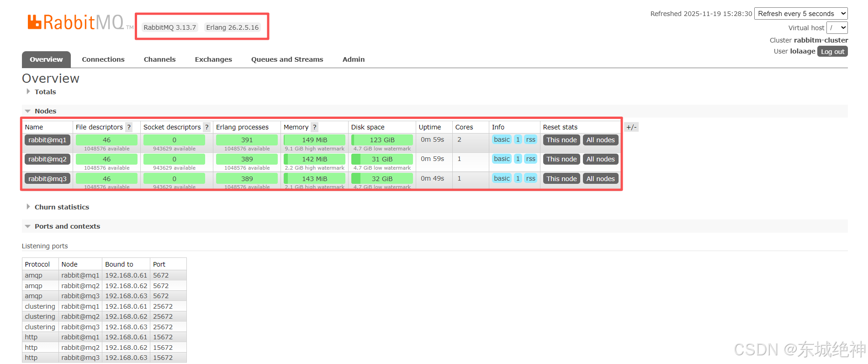Open the Virtual host dropdown
Screen dimensions: 868x364
click(837, 28)
